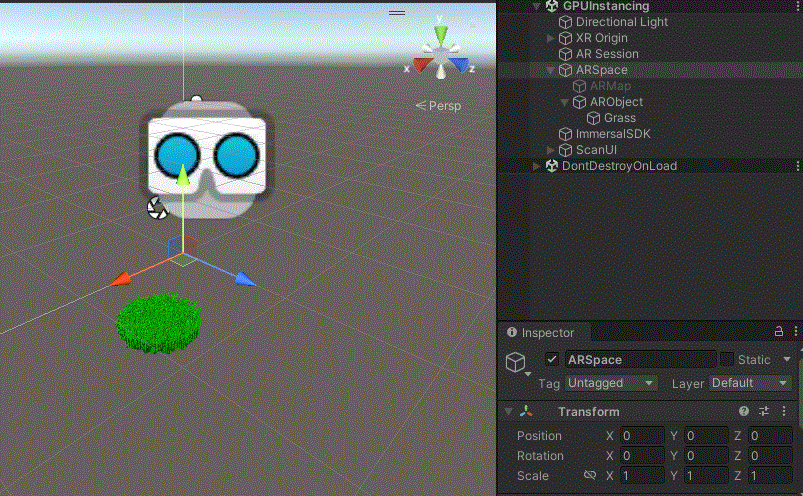The image size is (803, 496).
Task: Click the Grass cube icon
Action: pyautogui.click(x=593, y=118)
